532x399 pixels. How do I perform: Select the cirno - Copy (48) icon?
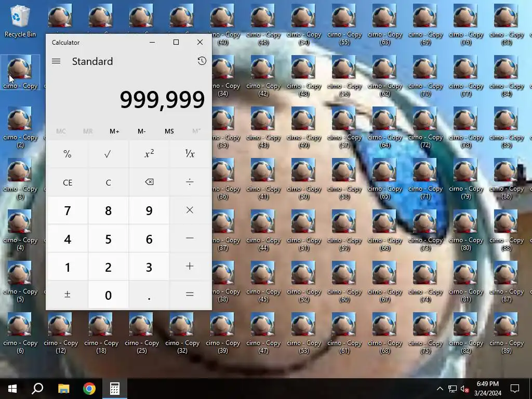(x=303, y=76)
